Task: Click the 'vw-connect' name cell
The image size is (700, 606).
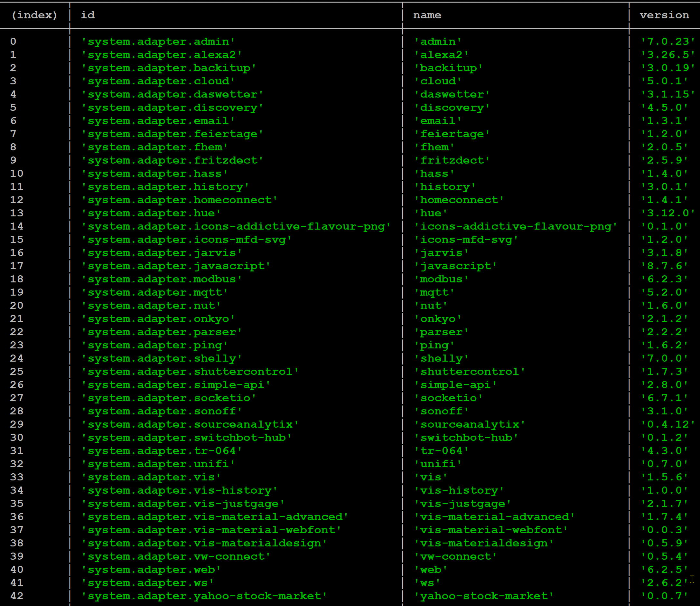Action: click(x=455, y=556)
